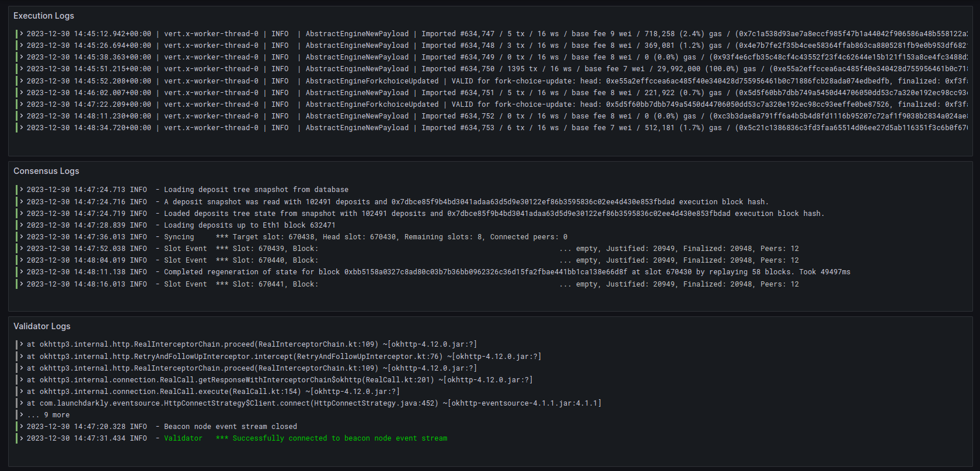Expand the RealCall.execute stack trace row

click(22, 392)
